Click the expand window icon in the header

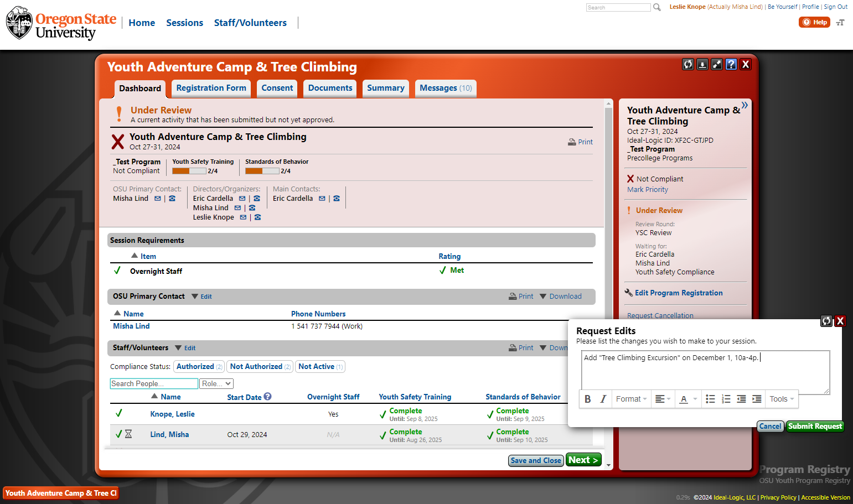pos(717,64)
